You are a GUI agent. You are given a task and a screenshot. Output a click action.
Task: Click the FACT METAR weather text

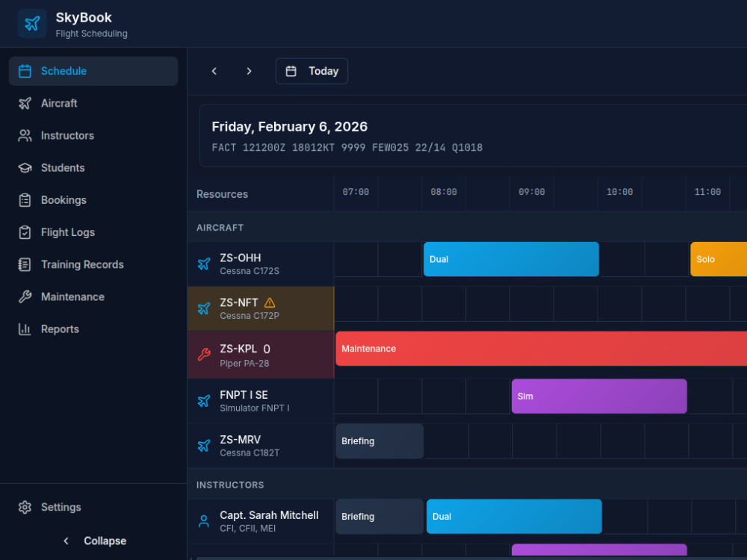coord(347,148)
